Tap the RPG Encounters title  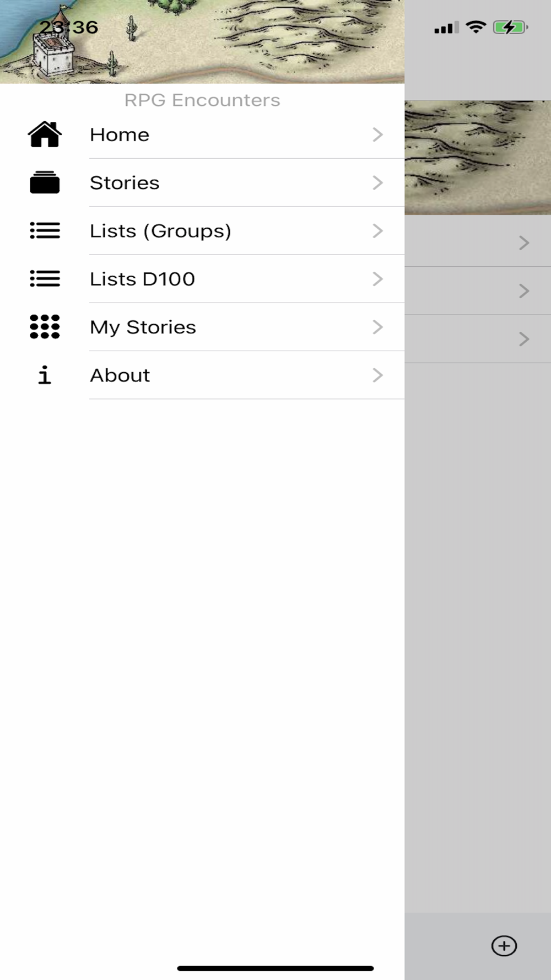(202, 100)
